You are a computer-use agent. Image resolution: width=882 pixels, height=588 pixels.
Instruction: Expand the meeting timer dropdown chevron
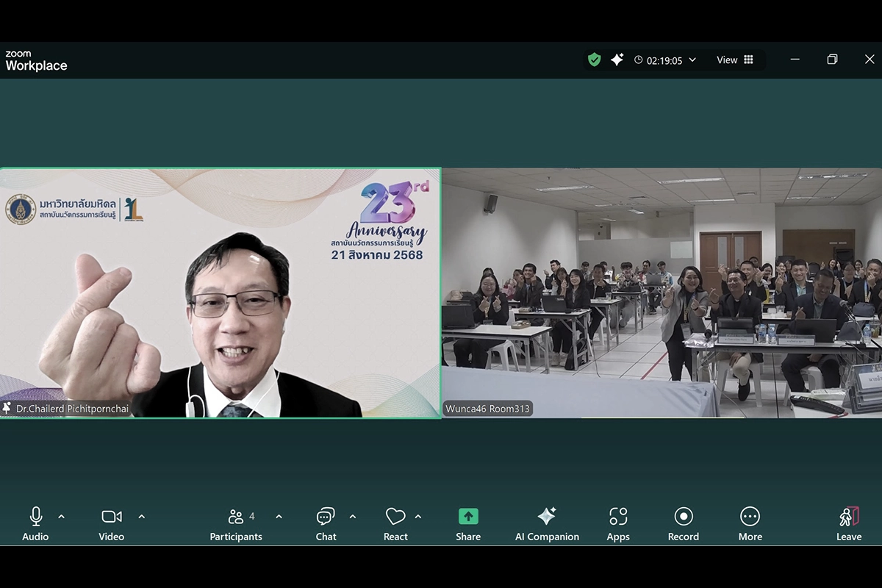692,60
